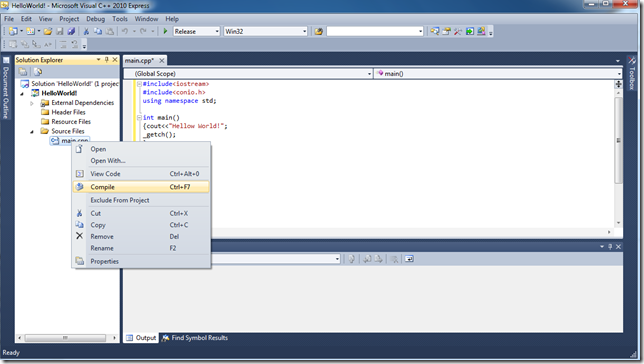Viewport: 644px width, 364px height.
Task: Open the Find combo box dropdown
Action: click(420, 31)
